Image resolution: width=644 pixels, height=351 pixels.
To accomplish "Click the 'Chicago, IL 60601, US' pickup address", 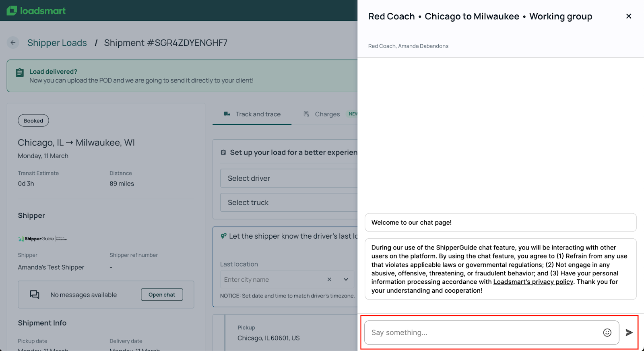I will click(268, 338).
